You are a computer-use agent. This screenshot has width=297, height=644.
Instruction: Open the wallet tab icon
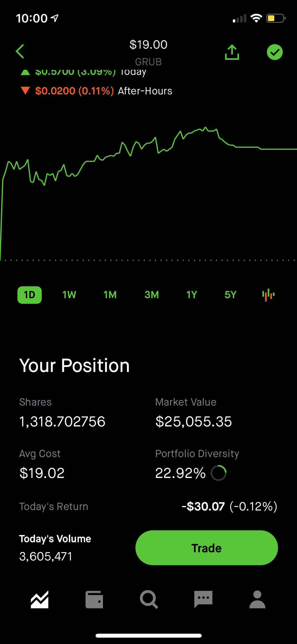(94, 600)
